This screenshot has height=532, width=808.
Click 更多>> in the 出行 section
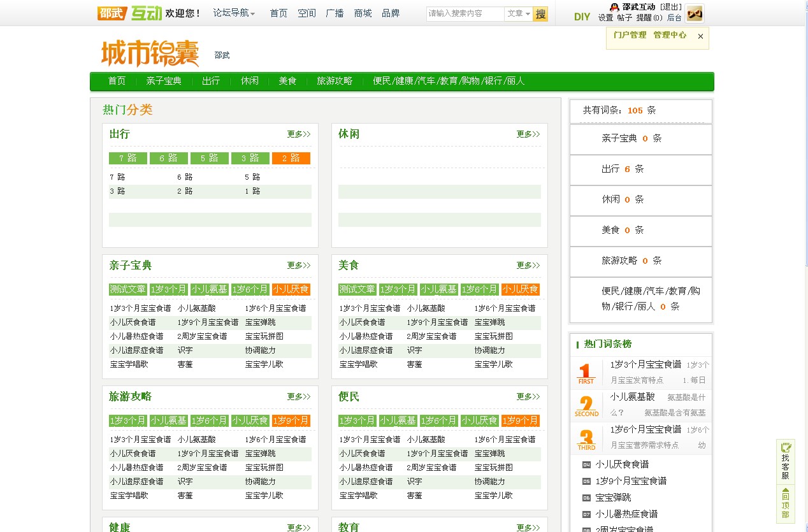[x=299, y=134]
